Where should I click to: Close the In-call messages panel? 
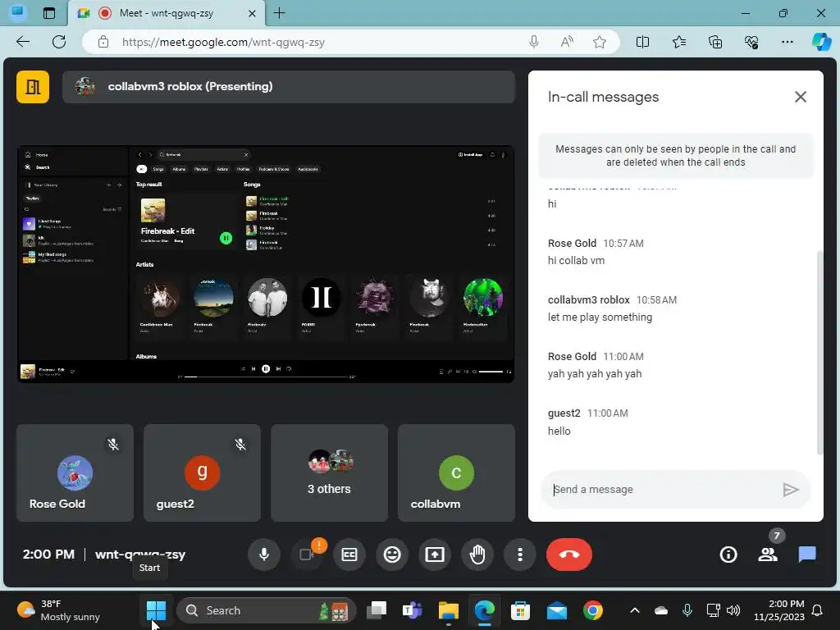coord(801,97)
